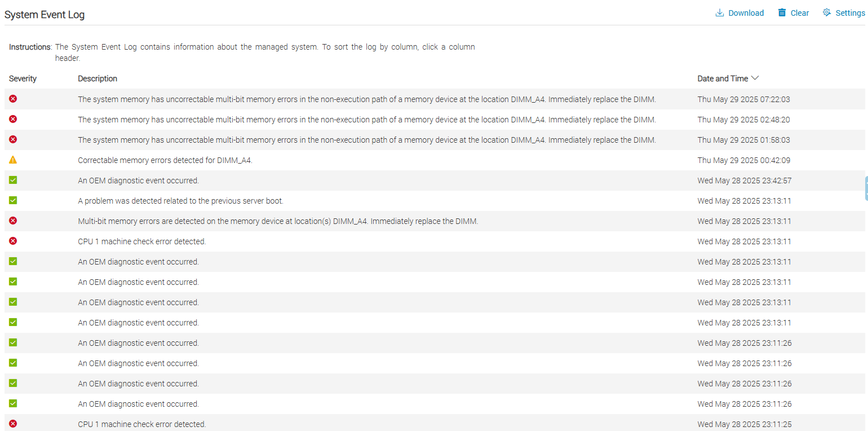The image size is (868, 431).
Task: Open Settings via the gear icon
Action: 826,12
